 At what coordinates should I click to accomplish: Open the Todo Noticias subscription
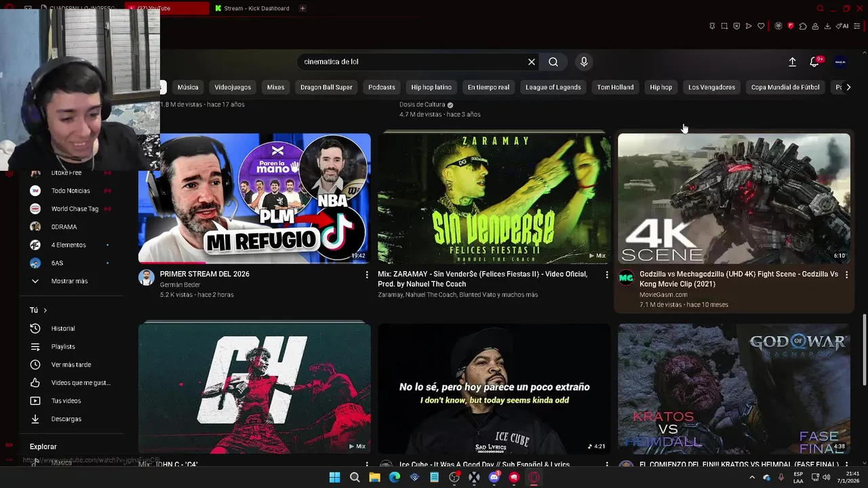[x=71, y=191]
